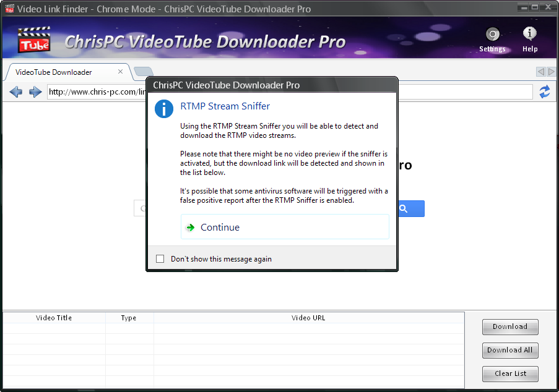Go forward with the right arrow
The width and height of the screenshot is (559, 392).
[x=35, y=92]
